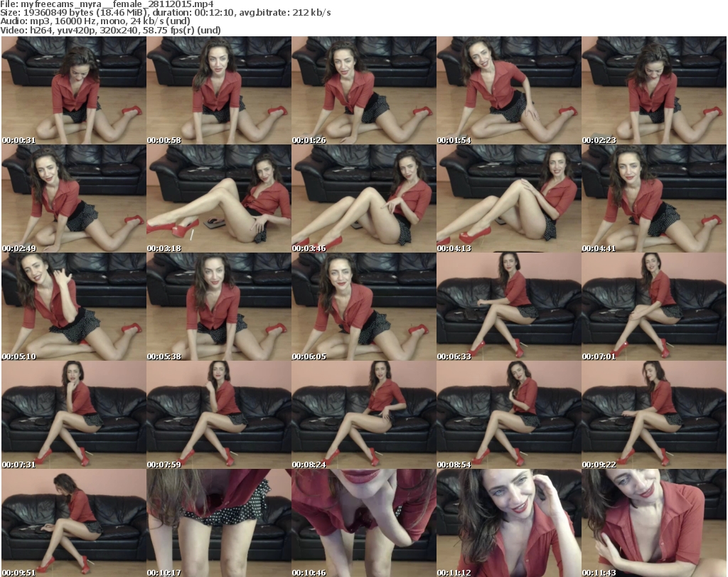
Task: Open the frame at 00:04:13
Action: 509,198
